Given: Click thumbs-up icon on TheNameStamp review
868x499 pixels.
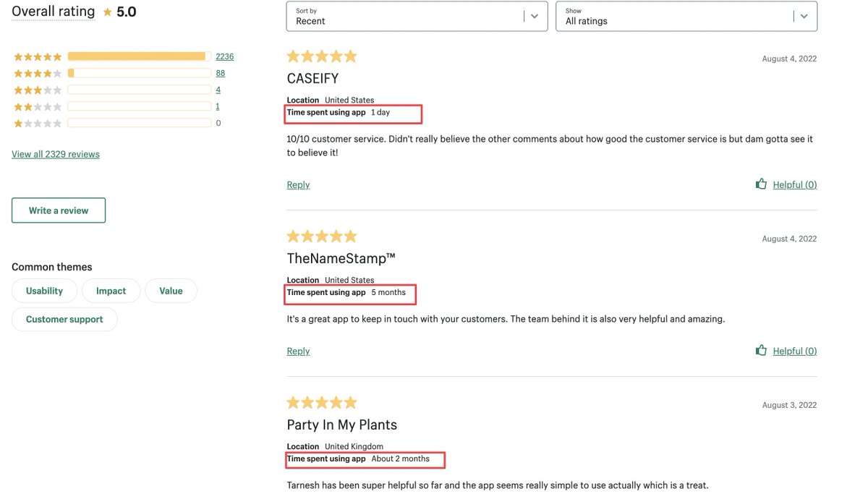Looking at the screenshot, I should [x=761, y=350].
